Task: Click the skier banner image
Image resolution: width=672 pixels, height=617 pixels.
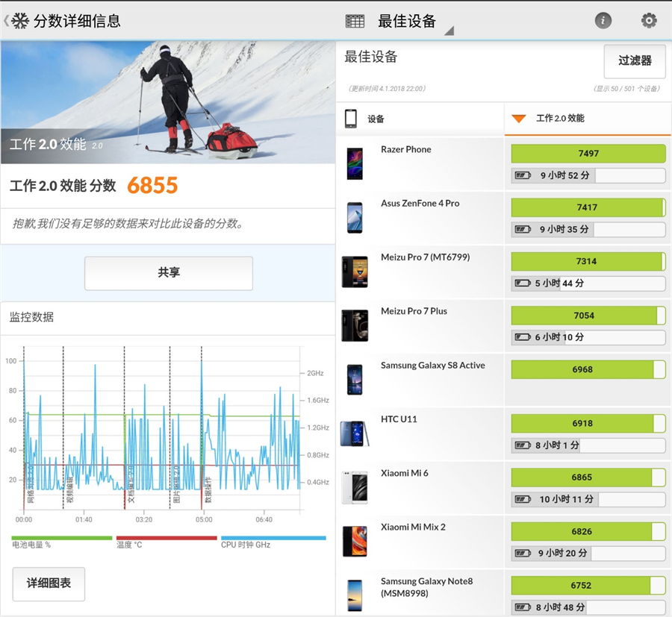Action: pos(167,101)
